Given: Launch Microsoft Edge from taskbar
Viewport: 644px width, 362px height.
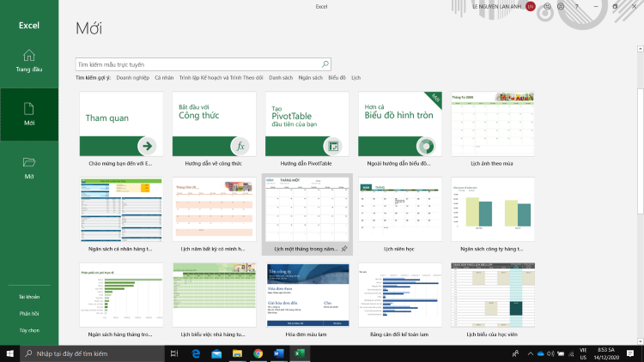Looking at the screenshot, I should pyautogui.click(x=196, y=353).
